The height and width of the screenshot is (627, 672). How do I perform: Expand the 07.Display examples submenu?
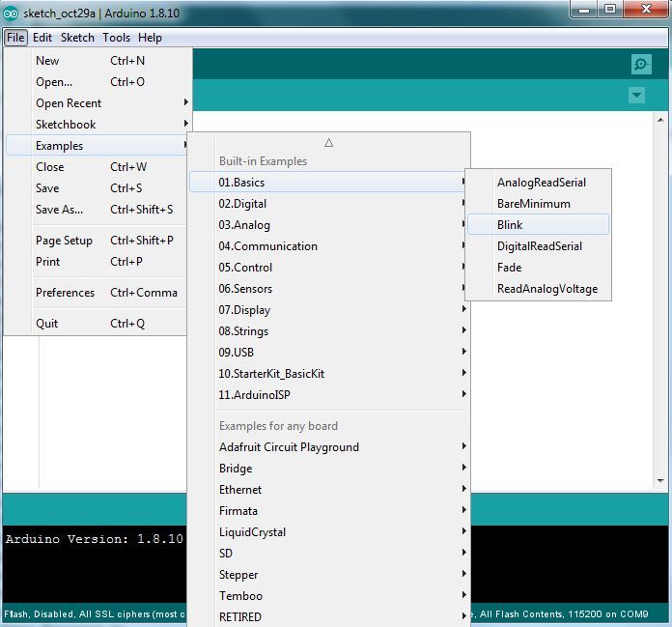click(x=328, y=310)
